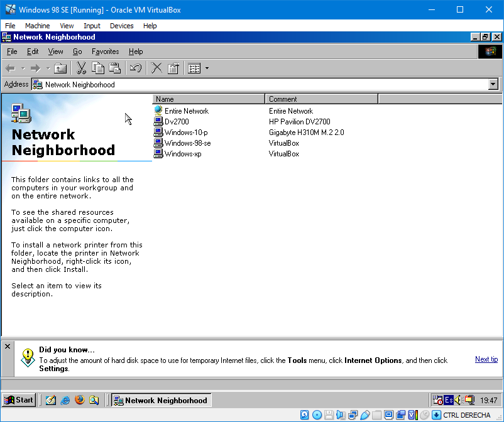Viewport: 504px width, 422px height.
Task: Open Properties from the toolbar icon
Action: [173, 68]
